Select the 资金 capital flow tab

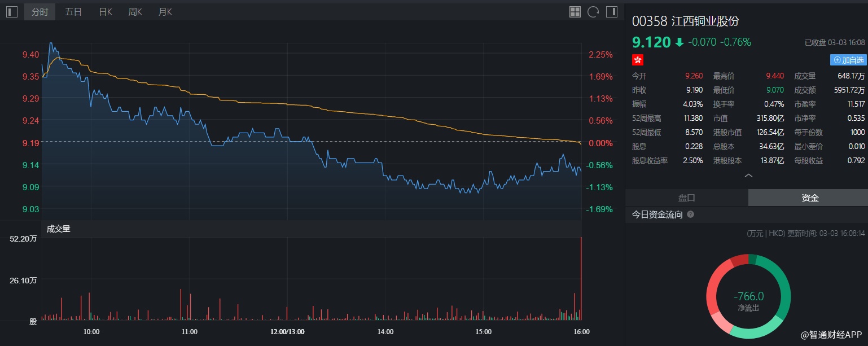pyautogui.click(x=810, y=198)
